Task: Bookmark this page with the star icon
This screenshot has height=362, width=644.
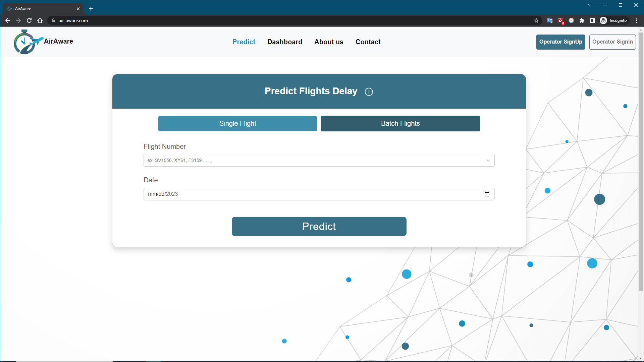Action: coord(536,20)
